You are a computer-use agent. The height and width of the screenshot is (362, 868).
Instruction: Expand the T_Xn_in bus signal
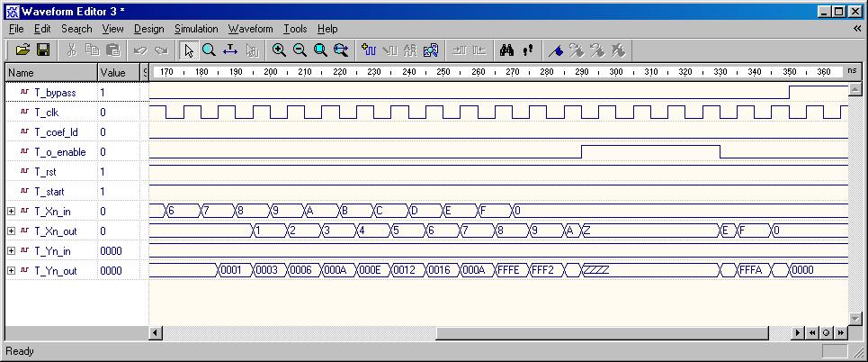tap(11, 212)
